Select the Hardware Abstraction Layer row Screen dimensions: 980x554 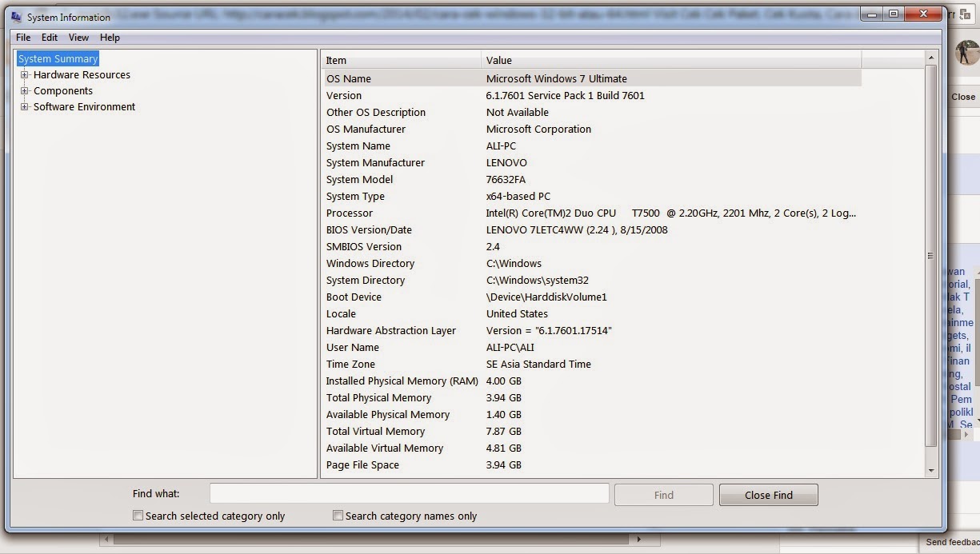point(591,330)
